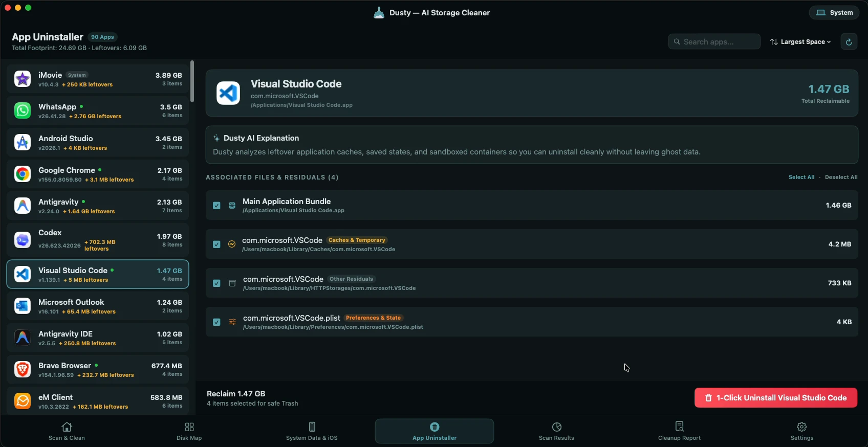Screen dimensions: 868x447
Task: Click the System button at top right
Action: click(x=834, y=13)
